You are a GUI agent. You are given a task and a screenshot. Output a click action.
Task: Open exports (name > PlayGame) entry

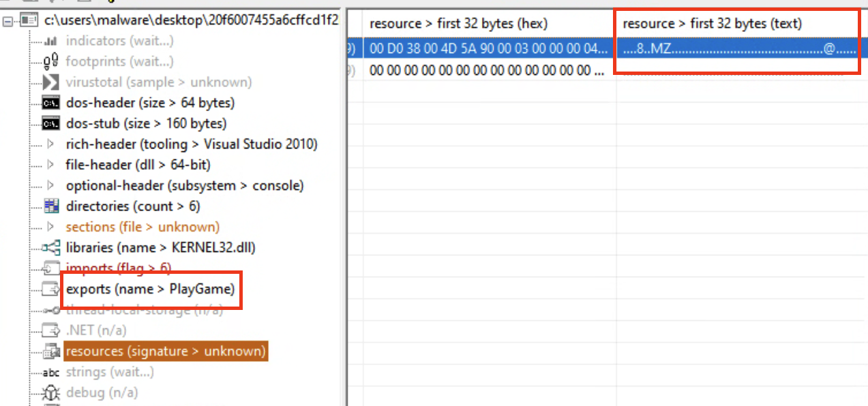[x=150, y=290]
